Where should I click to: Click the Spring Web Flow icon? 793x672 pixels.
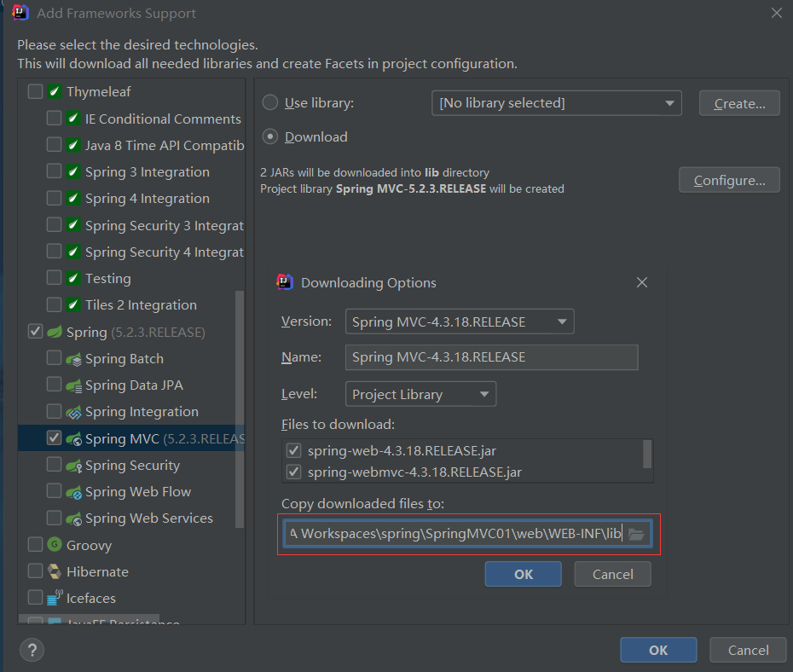[74, 492]
